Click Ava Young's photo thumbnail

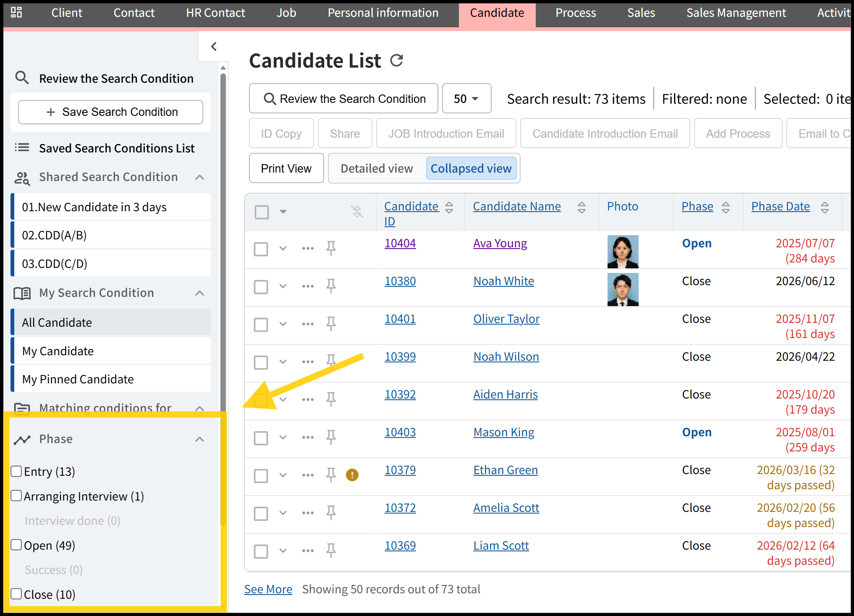tap(623, 252)
